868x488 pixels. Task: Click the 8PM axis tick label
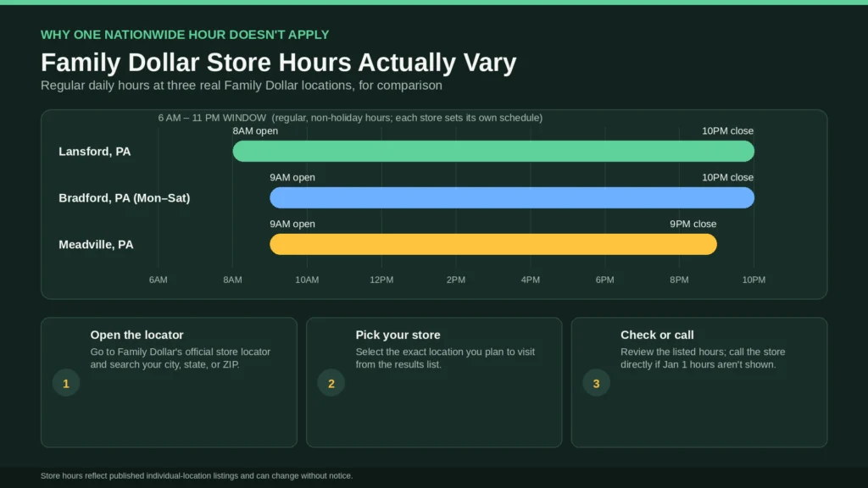pos(679,280)
